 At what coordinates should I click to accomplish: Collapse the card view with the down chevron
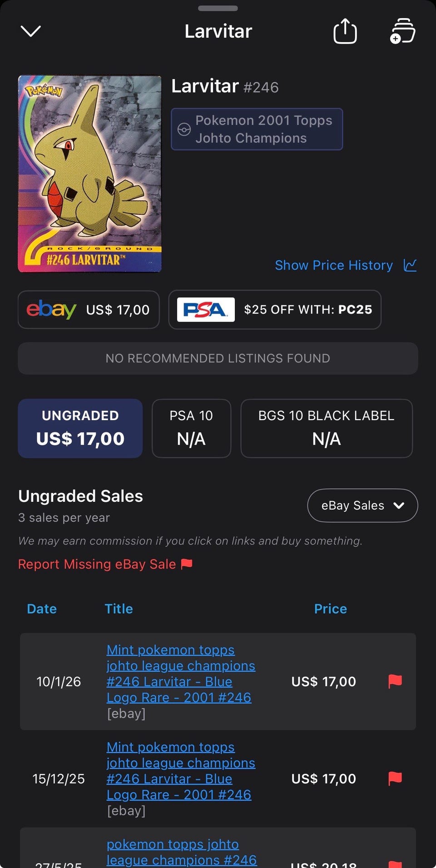pos(31,31)
